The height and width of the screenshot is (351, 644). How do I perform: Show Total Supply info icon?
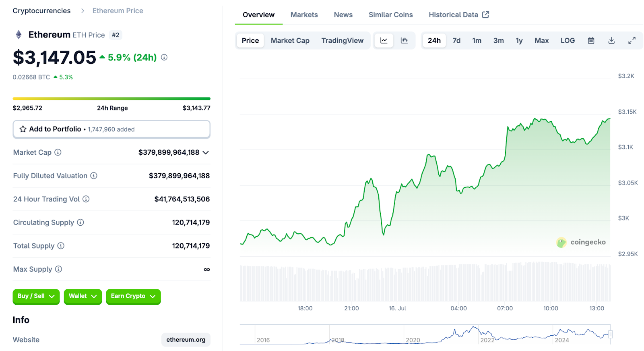coord(61,246)
